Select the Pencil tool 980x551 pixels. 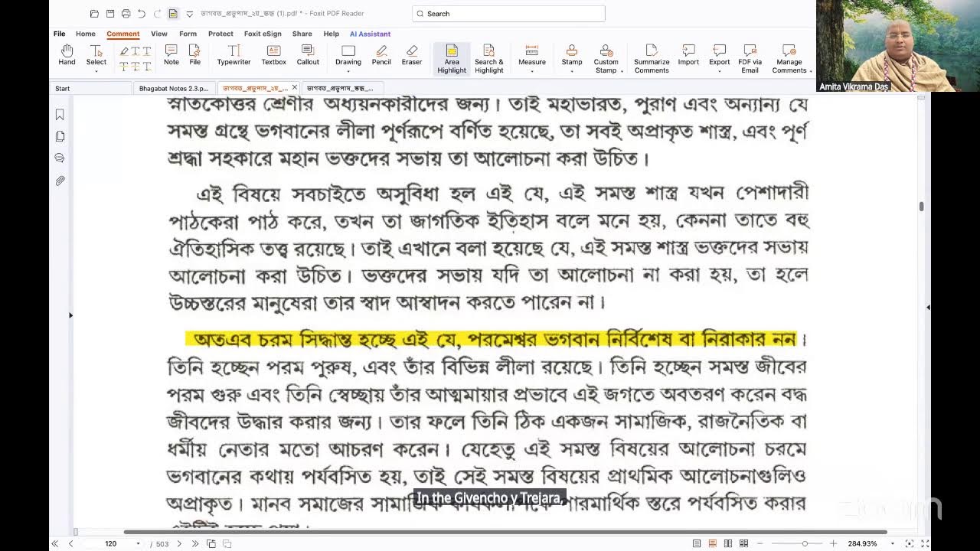point(381,55)
